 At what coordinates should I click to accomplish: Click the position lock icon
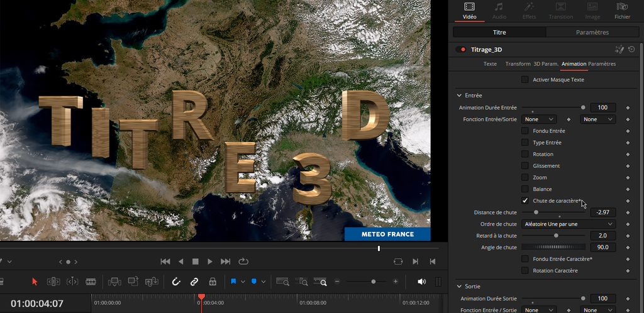(213, 282)
